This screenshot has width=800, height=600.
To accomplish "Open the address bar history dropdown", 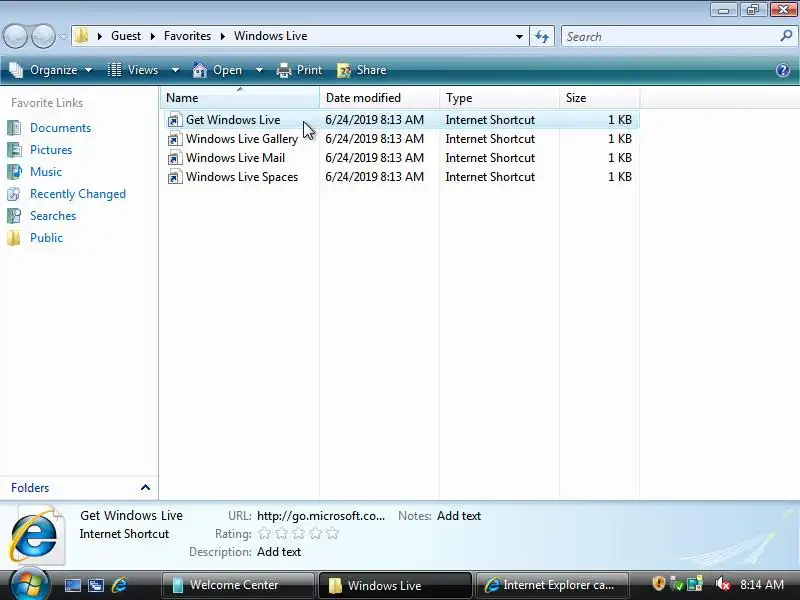I will (x=519, y=37).
